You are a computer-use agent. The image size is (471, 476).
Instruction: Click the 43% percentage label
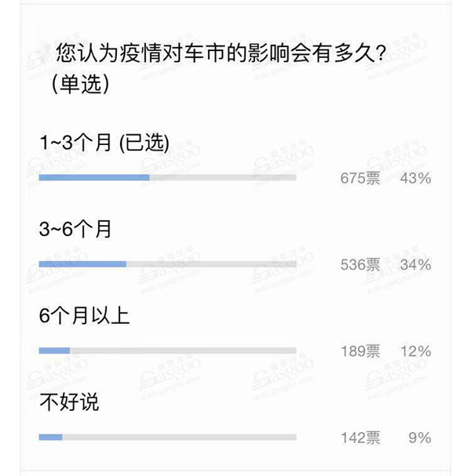416,178
